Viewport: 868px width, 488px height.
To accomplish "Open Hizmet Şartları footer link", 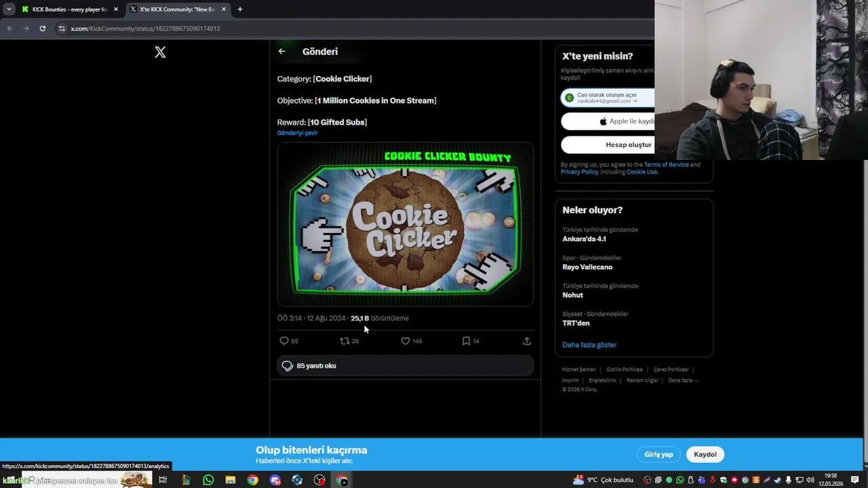I will click(579, 369).
